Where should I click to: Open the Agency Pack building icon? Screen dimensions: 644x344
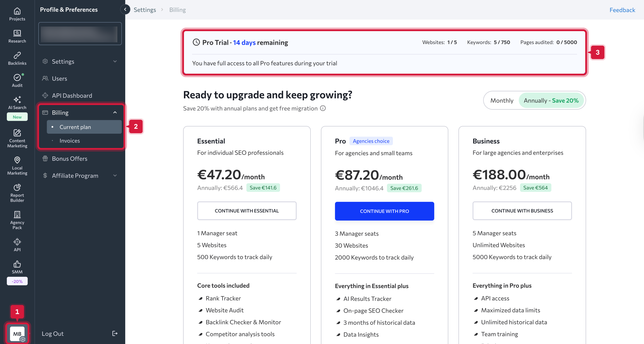17,214
